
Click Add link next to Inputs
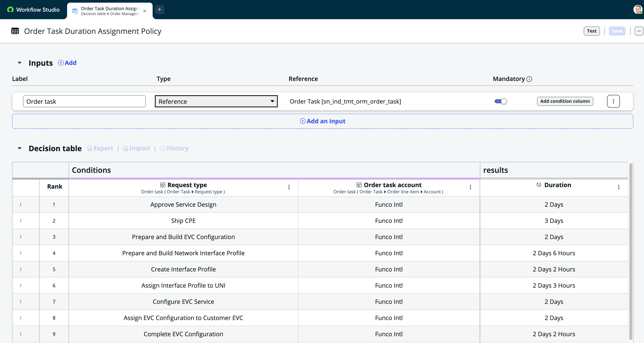[67, 63]
